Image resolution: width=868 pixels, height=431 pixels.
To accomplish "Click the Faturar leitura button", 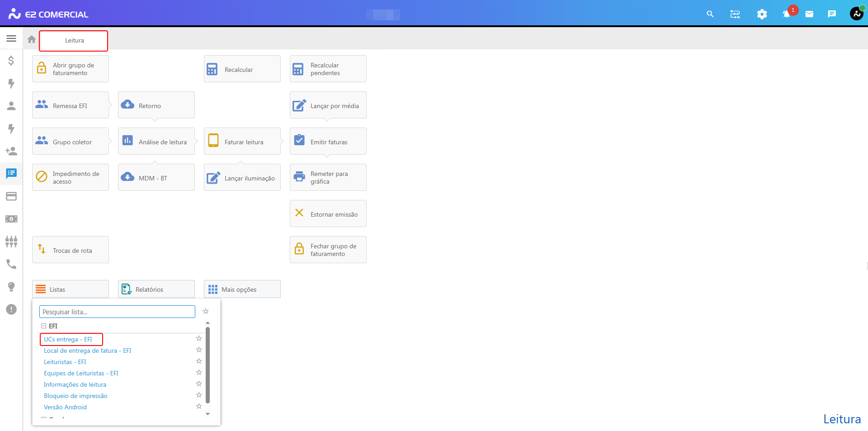I will pos(242,142).
